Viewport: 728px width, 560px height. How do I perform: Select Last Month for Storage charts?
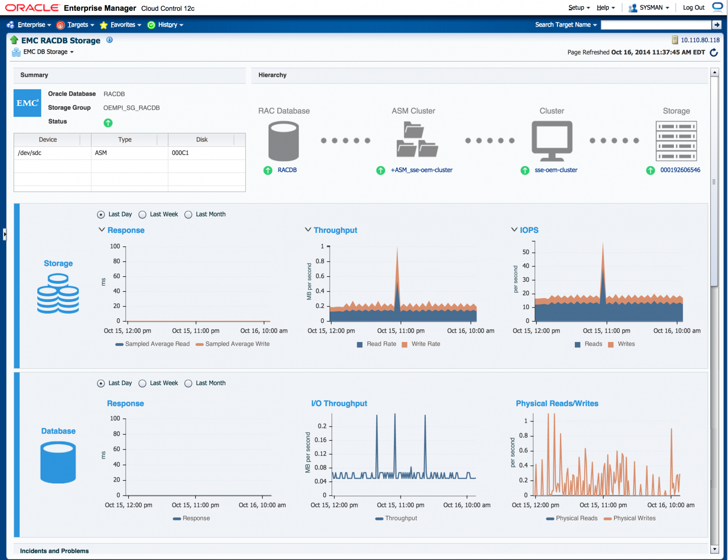[x=189, y=215]
